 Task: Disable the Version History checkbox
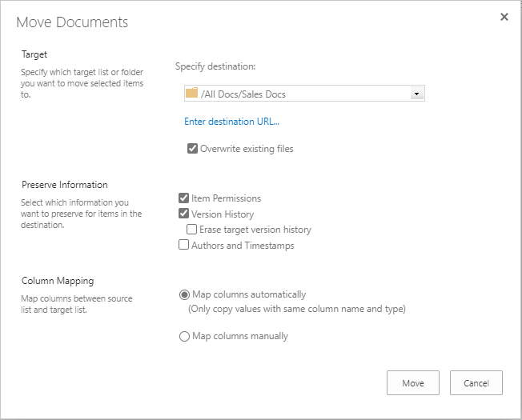[184, 213]
